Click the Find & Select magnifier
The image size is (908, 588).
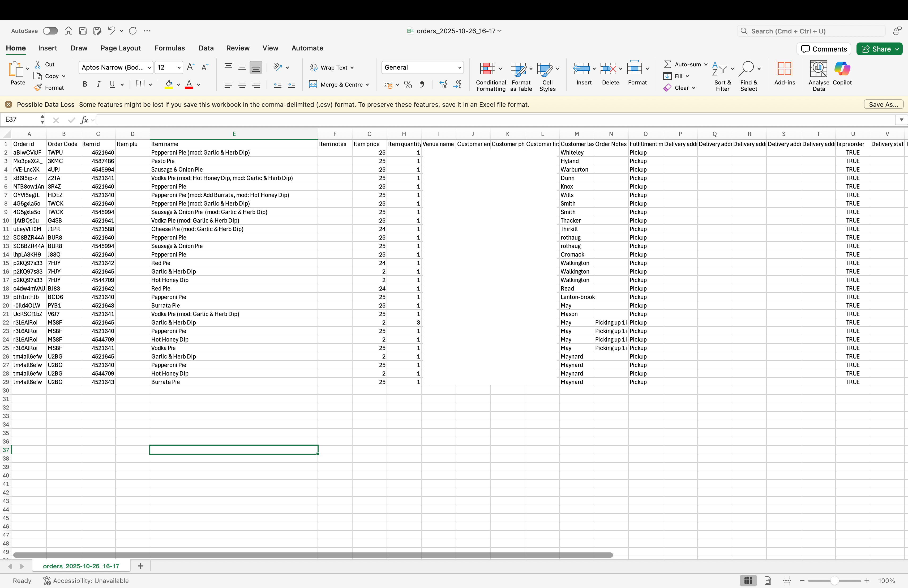[747, 69]
